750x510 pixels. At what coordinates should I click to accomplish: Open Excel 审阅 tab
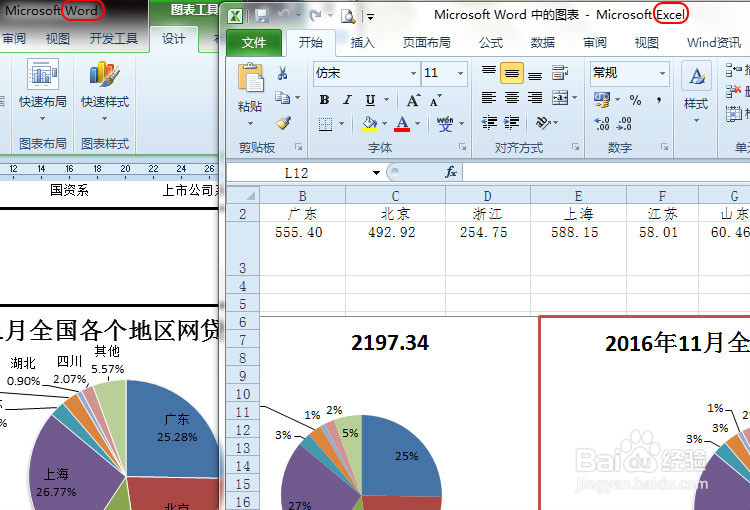(x=595, y=43)
